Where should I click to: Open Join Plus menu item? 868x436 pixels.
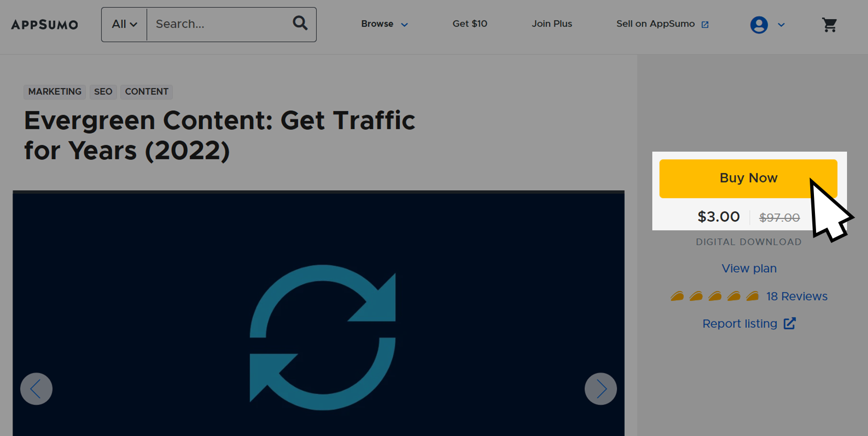pyautogui.click(x=552, y=24)
